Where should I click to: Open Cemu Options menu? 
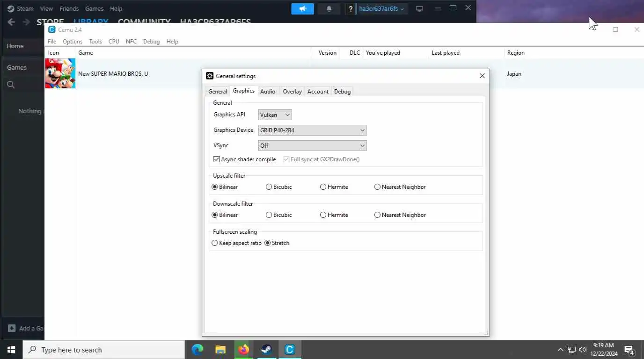tap(73, 42)
